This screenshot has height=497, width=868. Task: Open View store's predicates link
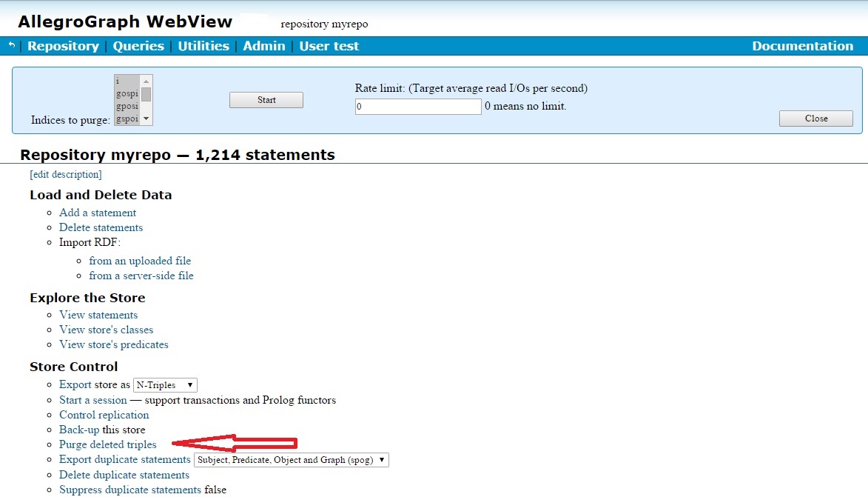click(x=114, y=344)
